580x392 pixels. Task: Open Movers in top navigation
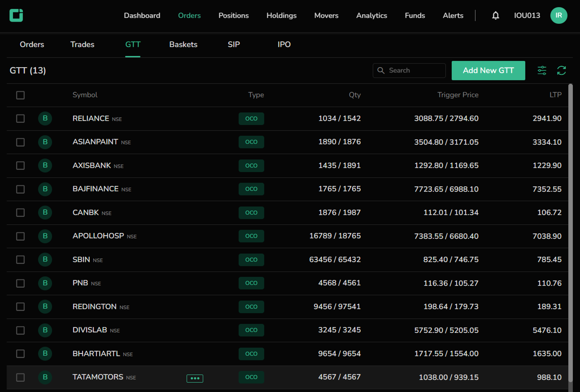point(326,15)
